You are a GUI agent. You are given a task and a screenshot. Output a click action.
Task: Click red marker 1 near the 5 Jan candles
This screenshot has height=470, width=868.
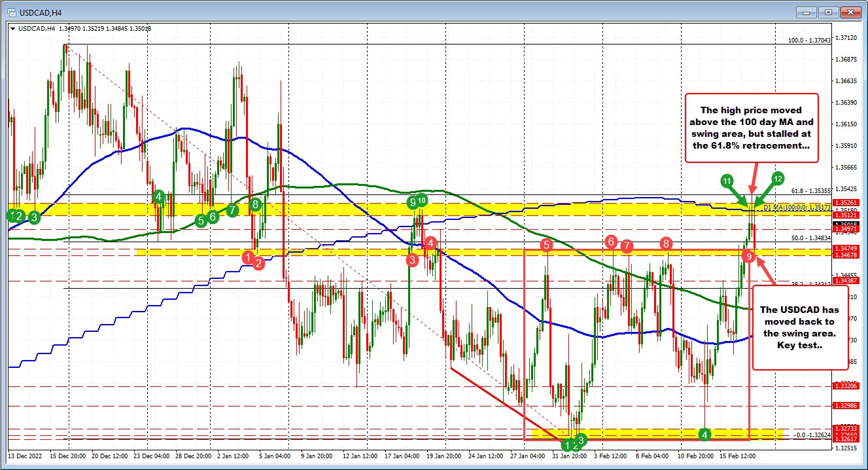click(x=249, y=257)
